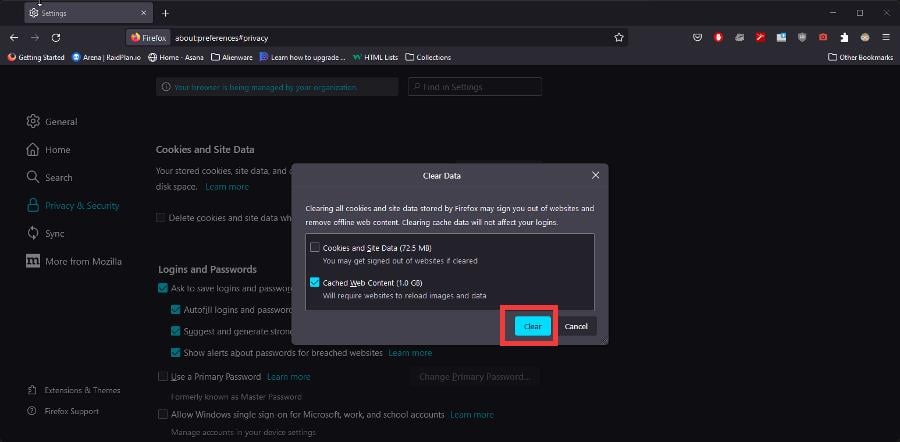Click the Cookies and Site Data heading
900x442 pixels.
205,149
